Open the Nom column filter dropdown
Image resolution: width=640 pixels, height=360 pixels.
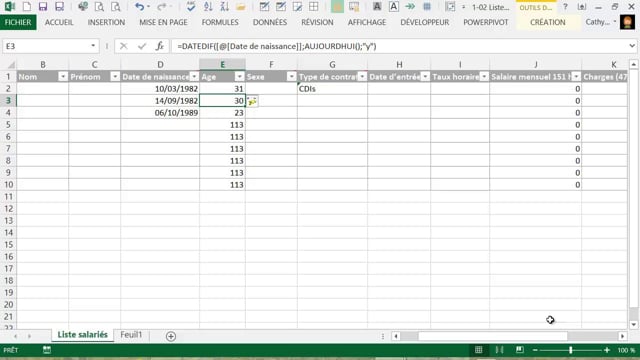tap(63, 77)
